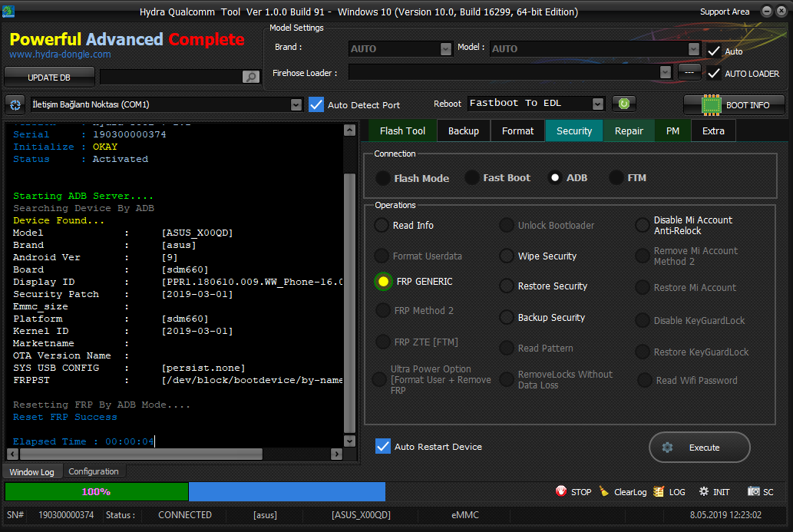Toggle Auto Detect Port checkbox
Viewport: 793px width, 532px height.
tap(316, 104)
